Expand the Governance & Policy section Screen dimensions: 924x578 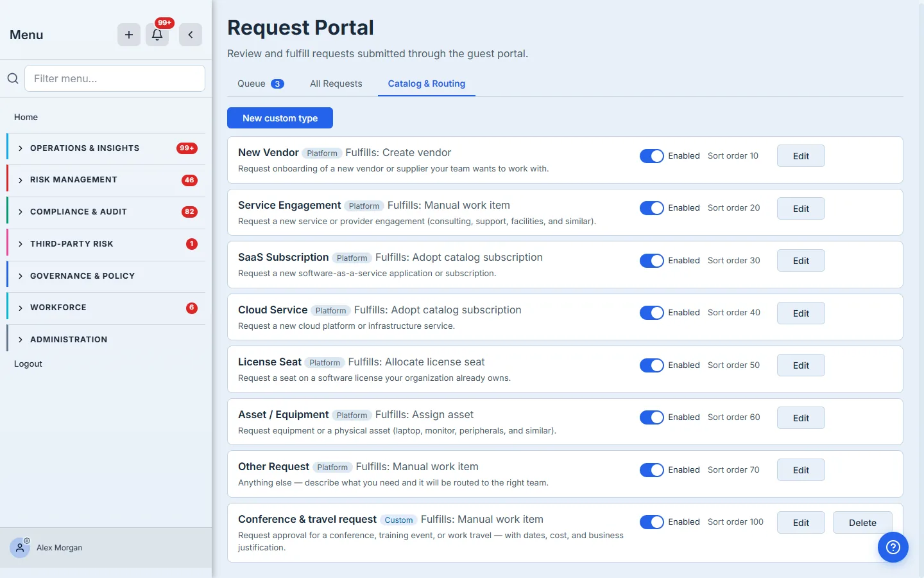pos(107,276)
